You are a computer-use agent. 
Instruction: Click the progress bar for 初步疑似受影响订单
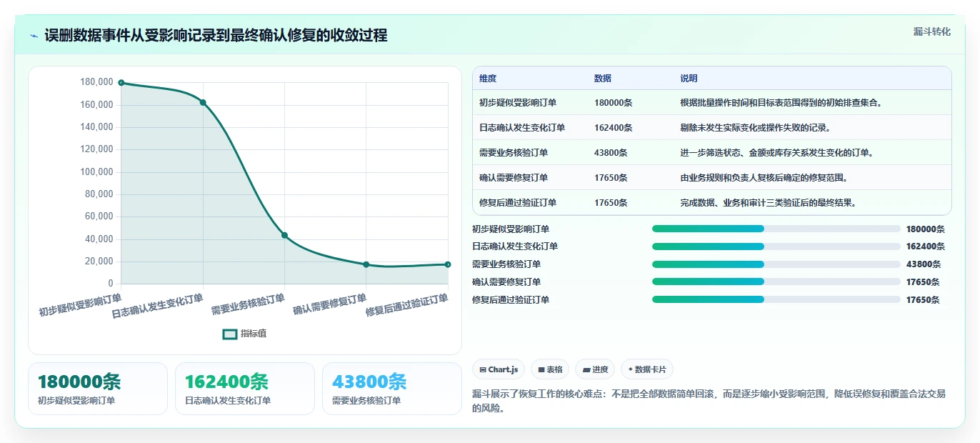pyautogui.click(x=776, y=229)
